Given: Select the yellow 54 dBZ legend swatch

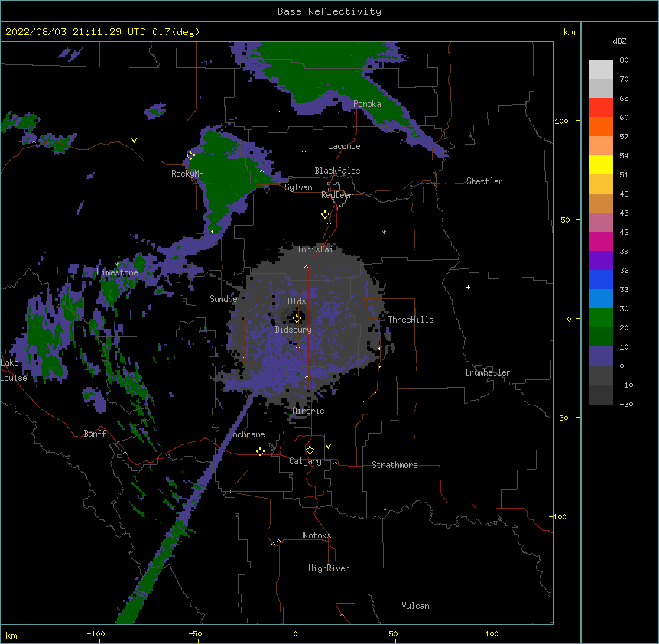Looking at the screenshot, I should tap(601, 164).
